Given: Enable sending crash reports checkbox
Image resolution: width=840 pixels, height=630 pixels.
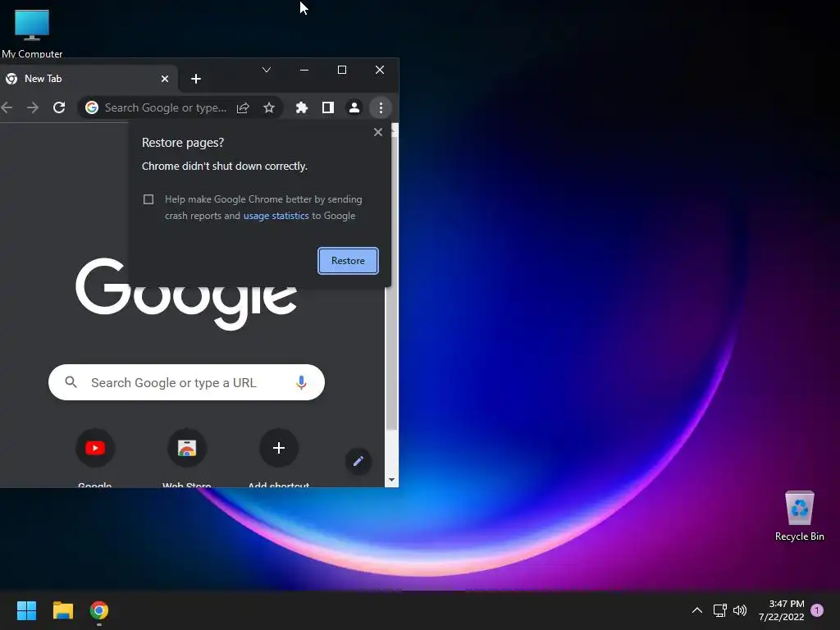Looking at the screenshot, I should tap(148, 199).
